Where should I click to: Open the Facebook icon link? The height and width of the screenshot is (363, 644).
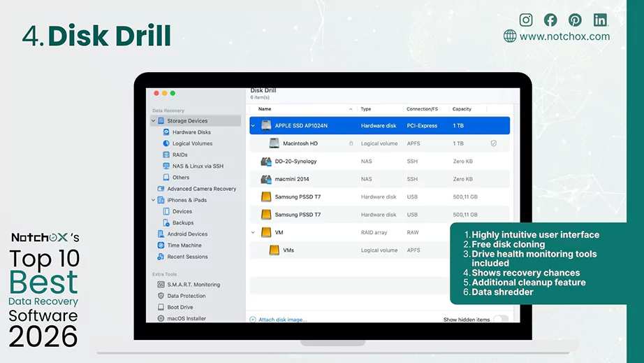pyautogui.click(x=550, y=20)
